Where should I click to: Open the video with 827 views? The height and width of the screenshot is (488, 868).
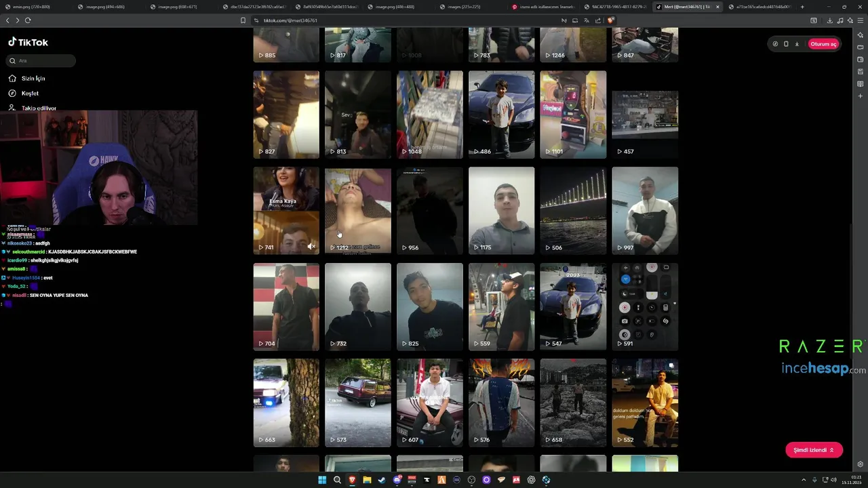(x=286, y=115)
